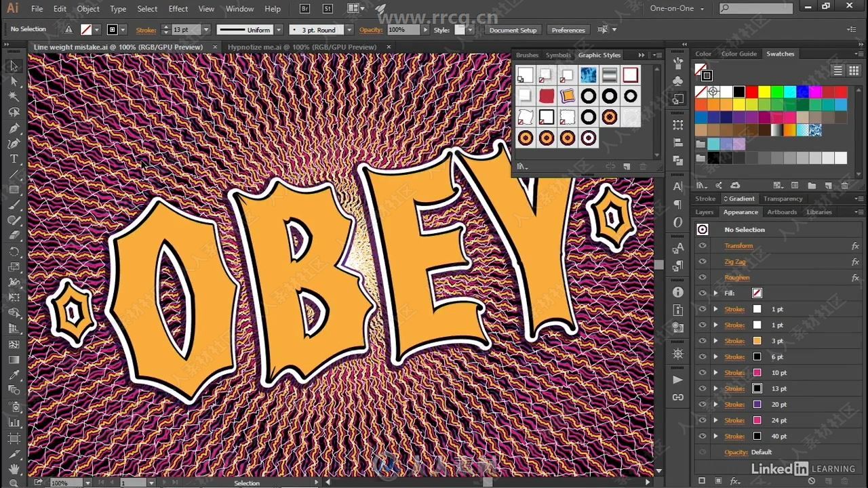This screenshot has height=488, width=868.
Task: Toggle visibility of the Fill attribute
Action: click(x=703, y=293)
